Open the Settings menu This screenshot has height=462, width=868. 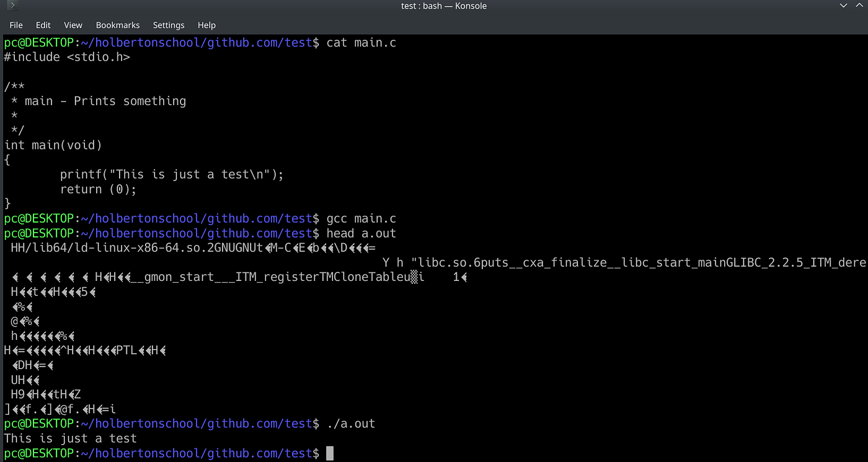(168, 25)
